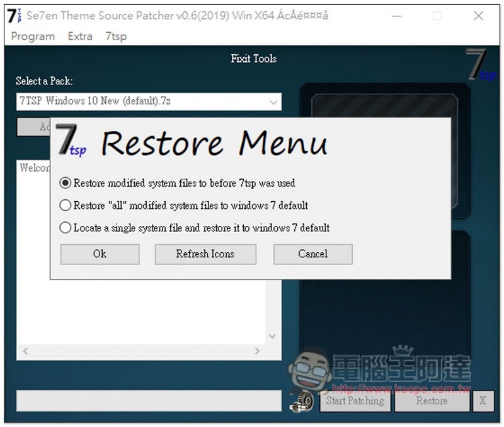Click the gears icon beside Start Patching
The height and width of the screenshot is (427, 504).
pos(302,402)
